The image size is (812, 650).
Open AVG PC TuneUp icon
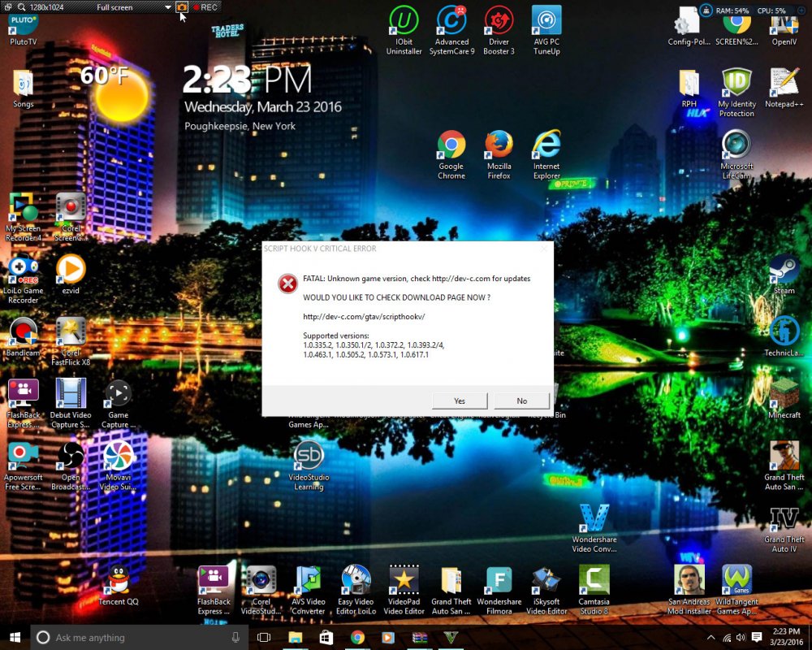[x=546, y=30]
